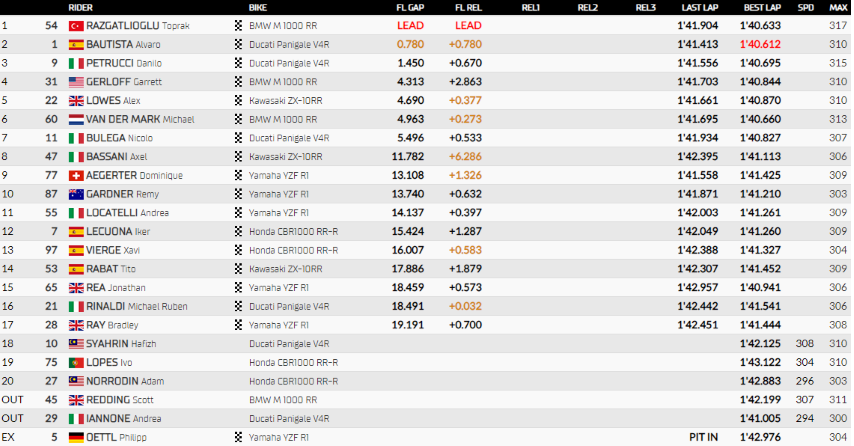The width and height of the screenshot is (854, 446).
Task: Click Spanish flag beside Vierge Xavi
Action: 76,251
